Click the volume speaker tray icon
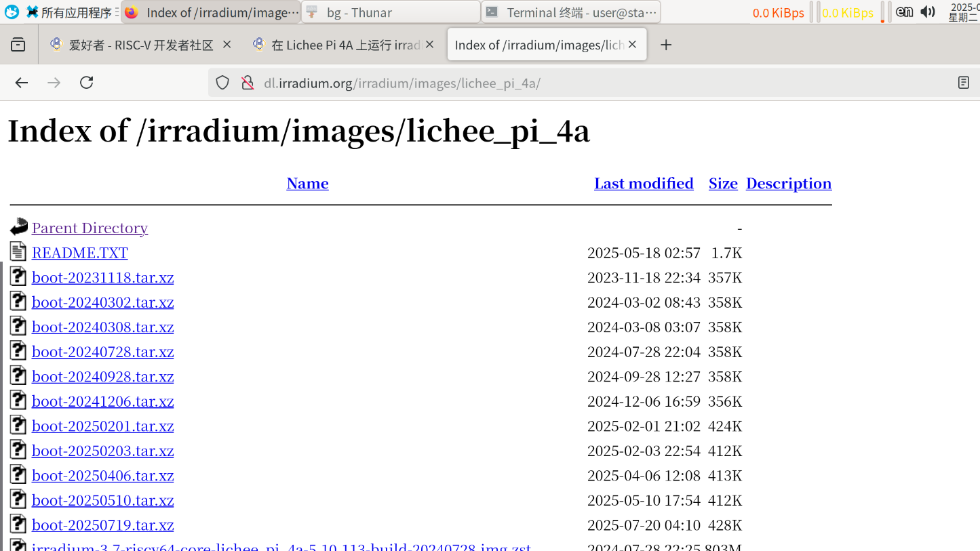This screenshot has height=551, width=980. [x=928, y=12]
